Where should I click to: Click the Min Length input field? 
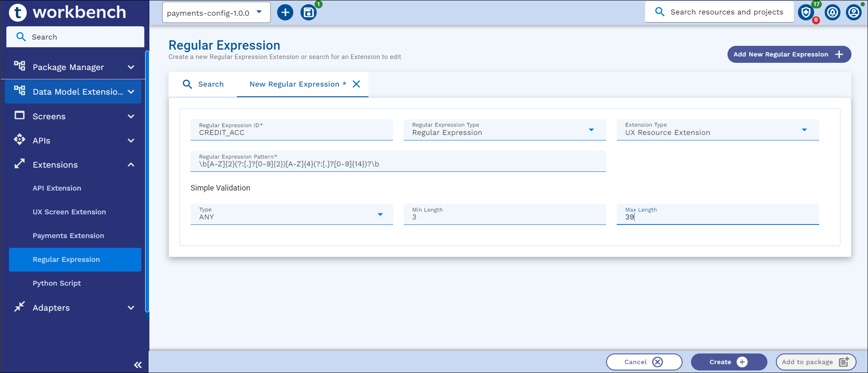[504, 217]
